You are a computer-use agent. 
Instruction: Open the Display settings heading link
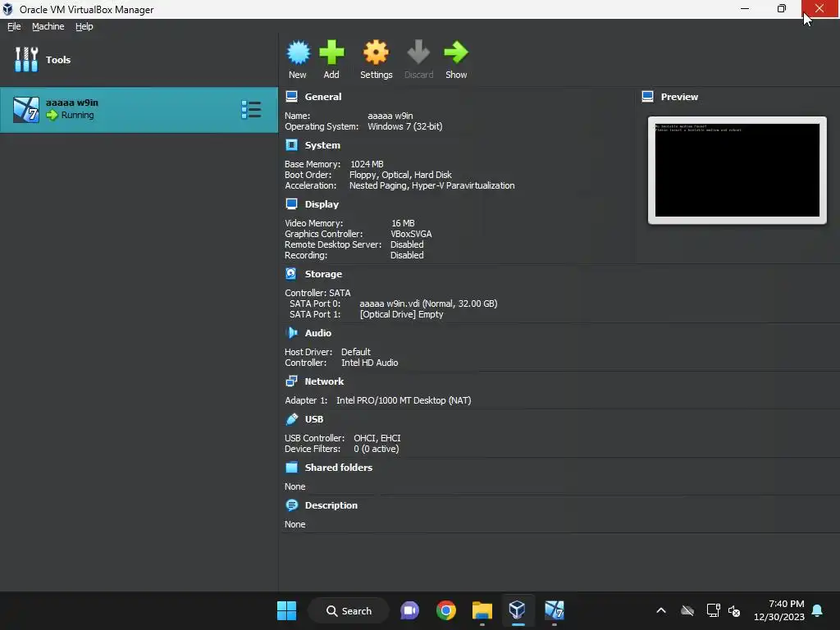(x=322, y=204)
